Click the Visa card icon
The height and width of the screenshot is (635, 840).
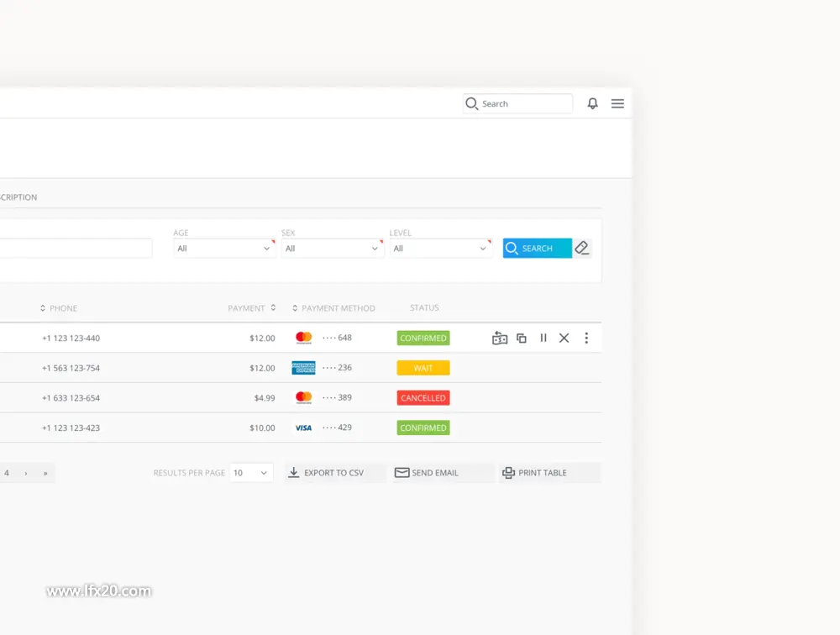304,428
